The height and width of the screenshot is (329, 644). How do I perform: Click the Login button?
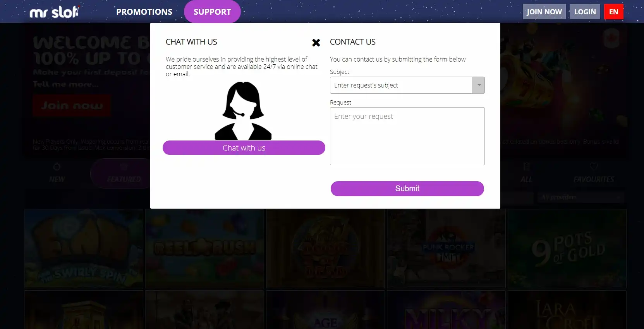click(x=585, y=12)
